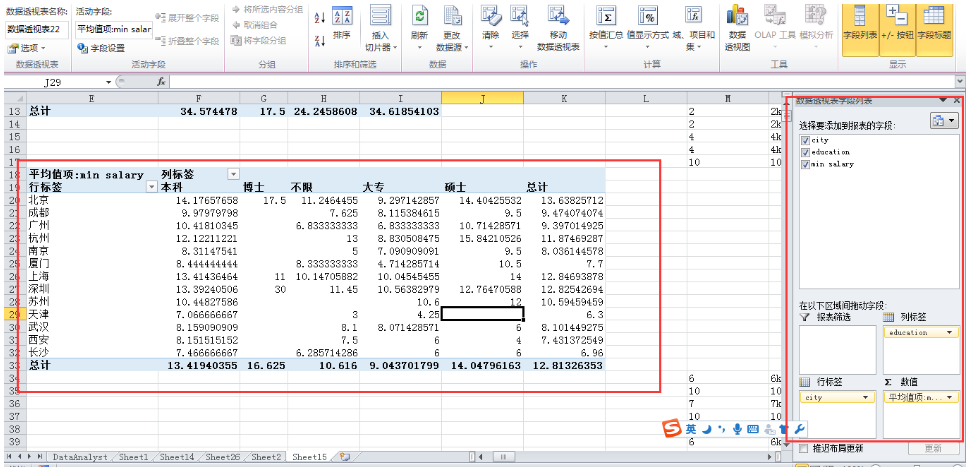This screenshot has height=467, width=968.
Task: Click Sogou input method S logo
Action: [672, 429]
